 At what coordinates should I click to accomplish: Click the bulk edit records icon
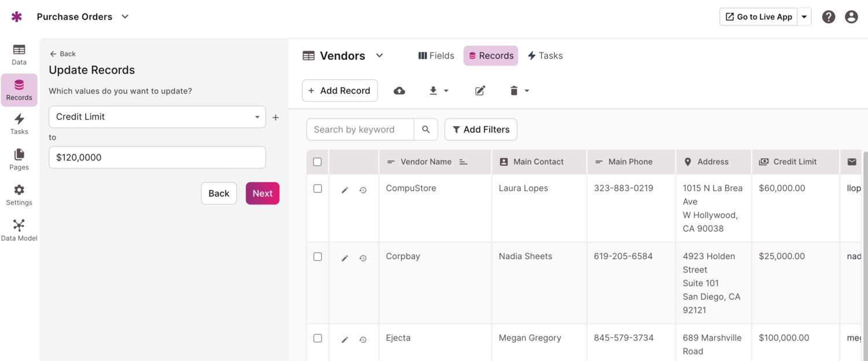(480, 91)
